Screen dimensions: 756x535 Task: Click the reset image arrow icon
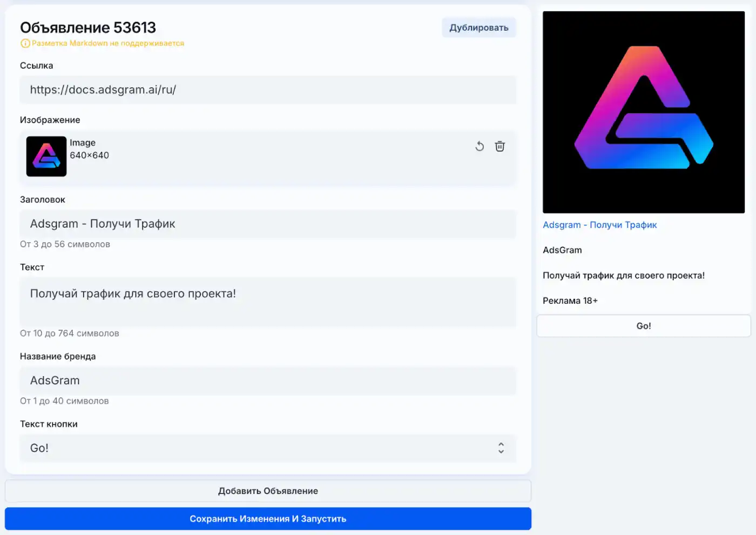click(x=480, y=146)
